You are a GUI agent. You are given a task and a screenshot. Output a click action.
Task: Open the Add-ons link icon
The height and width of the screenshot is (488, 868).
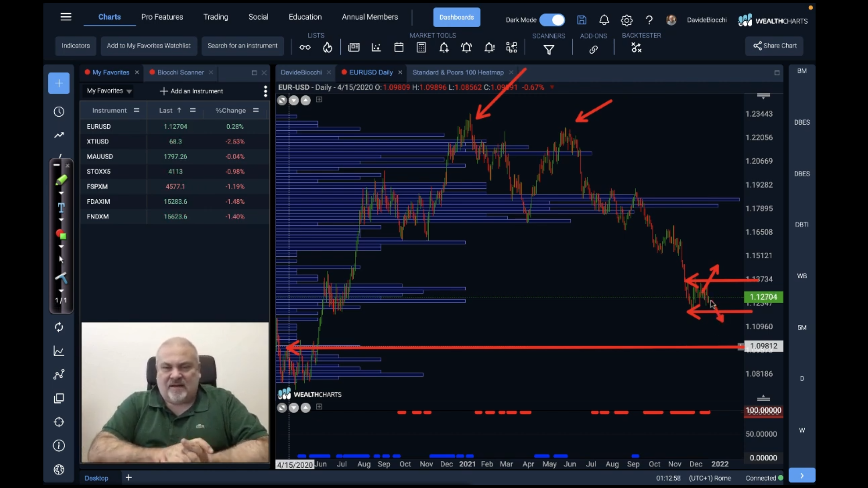(x=594, y=50)
